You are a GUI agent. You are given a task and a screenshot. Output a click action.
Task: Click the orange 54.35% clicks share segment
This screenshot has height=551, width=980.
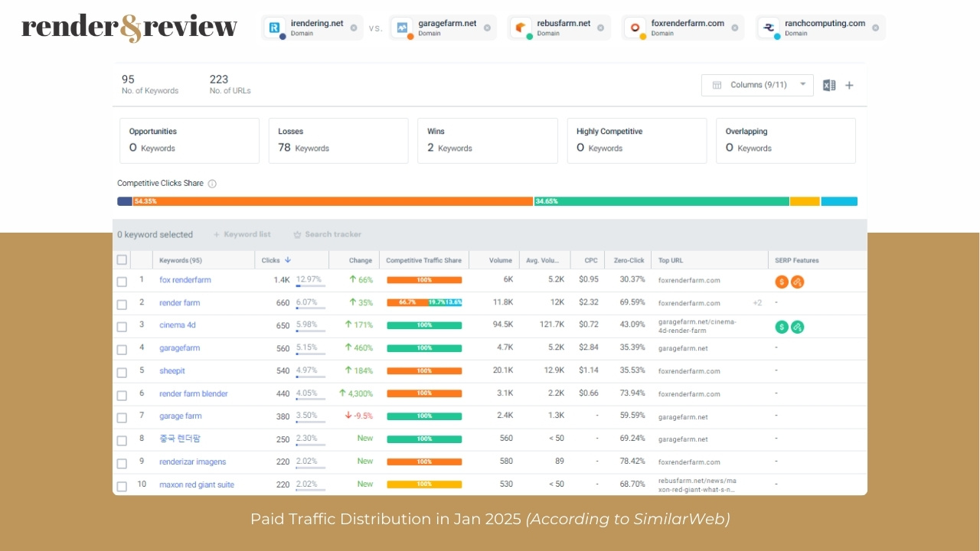click(332, 201)
